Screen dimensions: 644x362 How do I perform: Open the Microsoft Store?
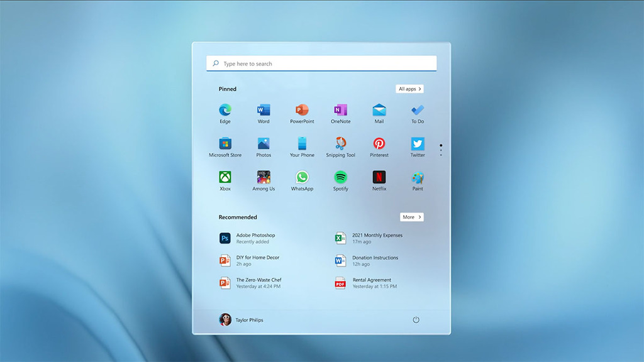pyautogui.click(x=225, y=143)
